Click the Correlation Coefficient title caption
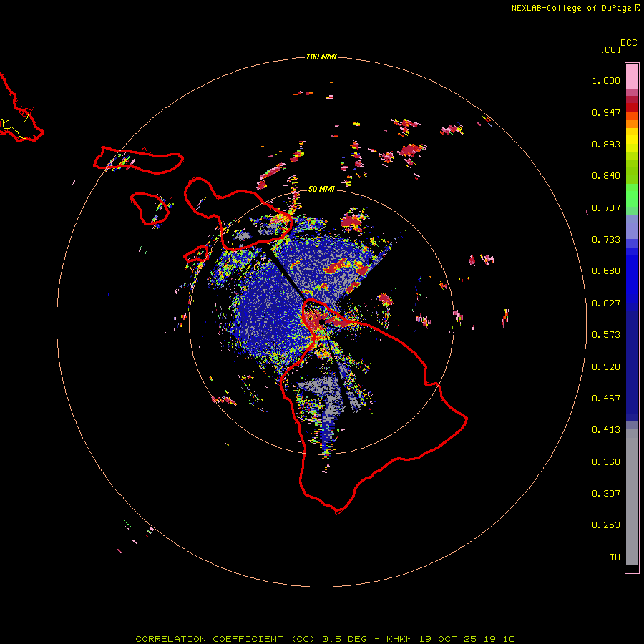Screen dimensions: 644x644 [x=325, y=639]
